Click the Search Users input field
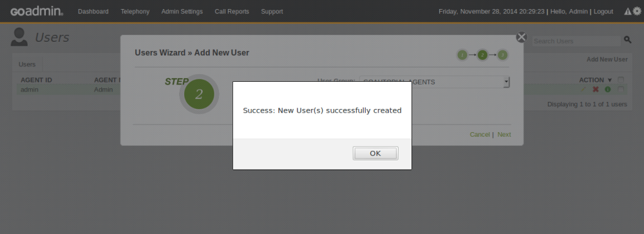 tap(576, 41)
